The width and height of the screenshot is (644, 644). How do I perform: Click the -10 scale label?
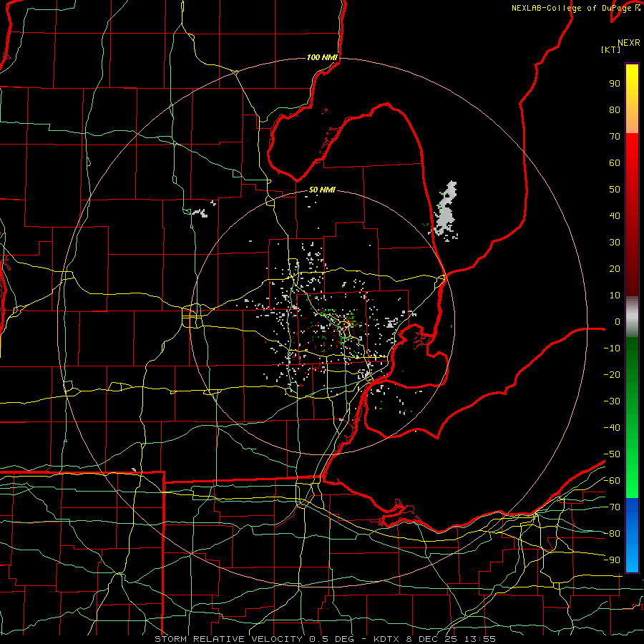[612, 348]
